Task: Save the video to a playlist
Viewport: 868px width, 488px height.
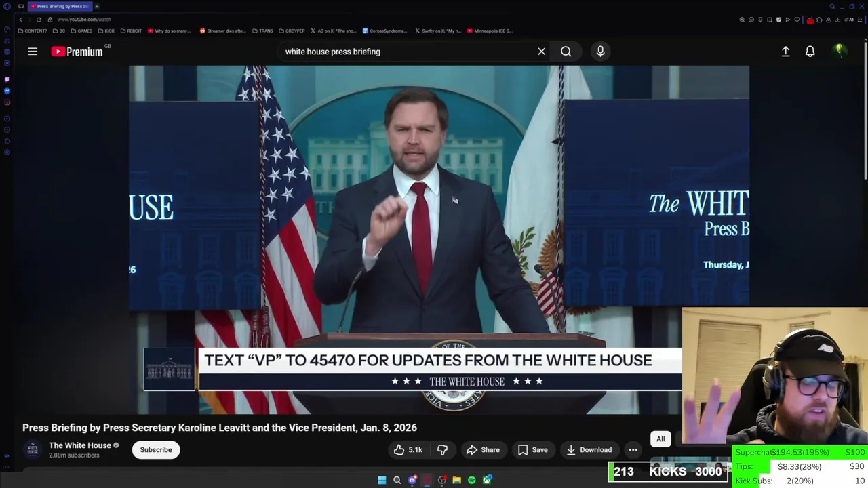Action: (x=532, y=450)
